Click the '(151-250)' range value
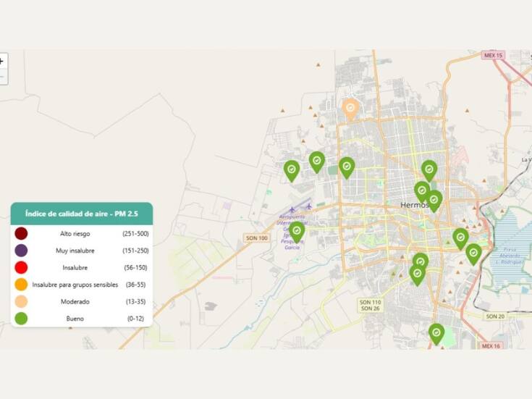 click(136, 251)
